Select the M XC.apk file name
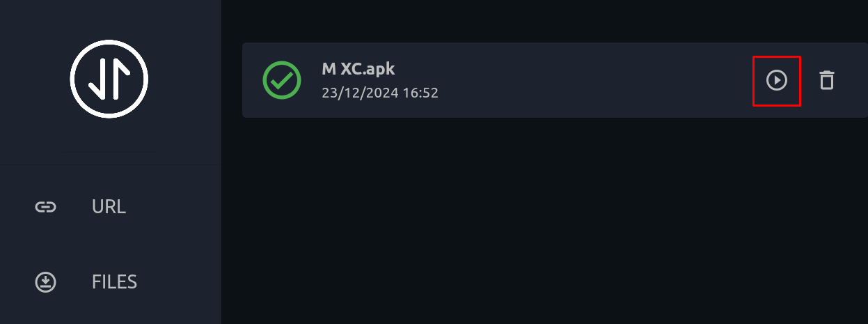The width and height of the screenshot is (868, 324). pos(358,69)
